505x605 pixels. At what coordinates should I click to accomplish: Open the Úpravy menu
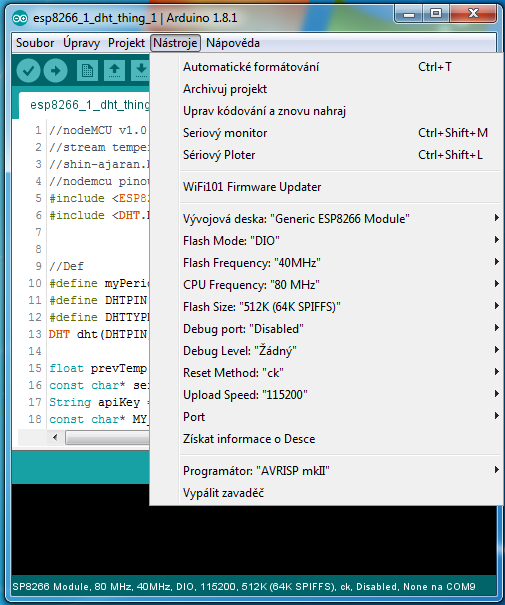(x=81, y=43)
